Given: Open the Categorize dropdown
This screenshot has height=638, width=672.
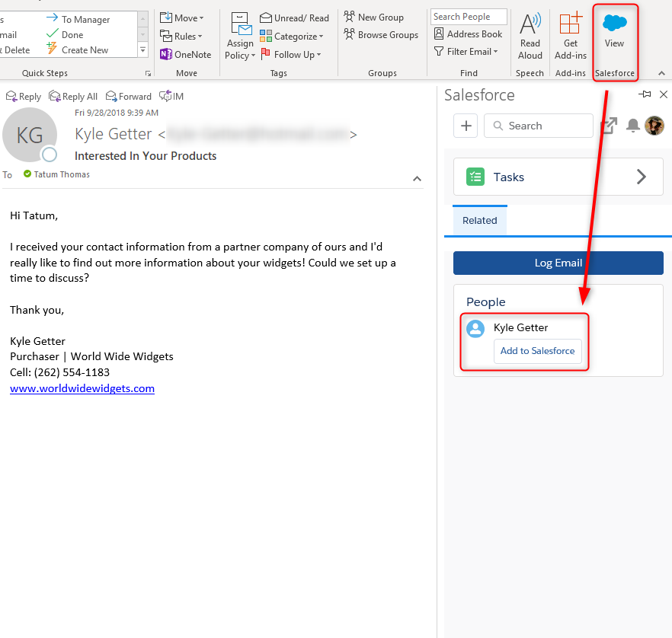Looking at the screenshot, I should pos(291,37).
